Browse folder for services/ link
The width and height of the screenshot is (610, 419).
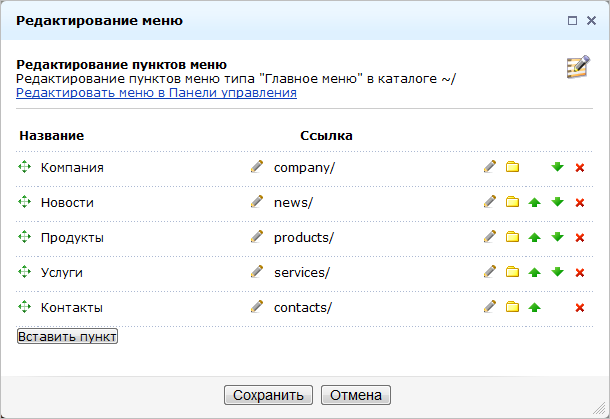click(x=512, y=272)
